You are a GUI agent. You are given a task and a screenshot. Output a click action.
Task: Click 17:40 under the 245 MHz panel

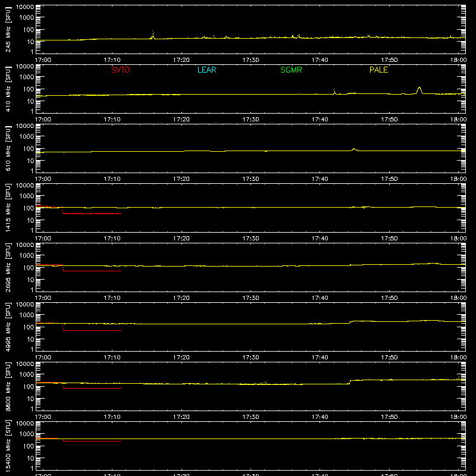(x=320, y=60)
